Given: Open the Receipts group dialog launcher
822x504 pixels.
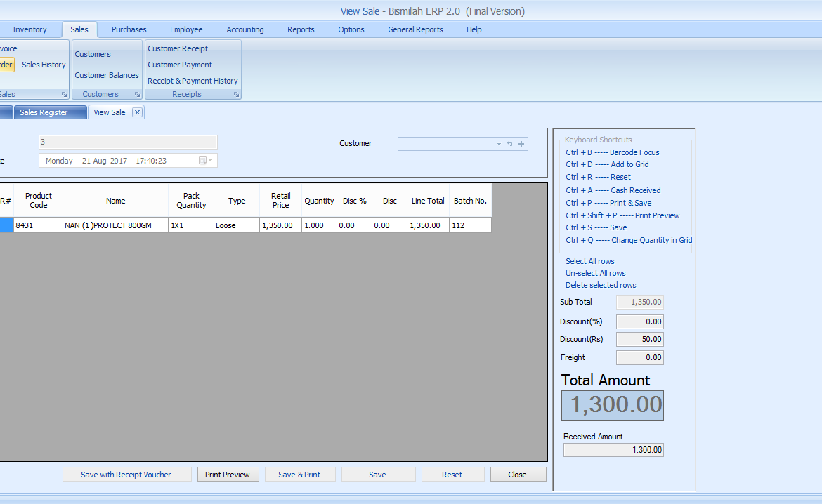Looking at the screenshot, I should 236,95.
